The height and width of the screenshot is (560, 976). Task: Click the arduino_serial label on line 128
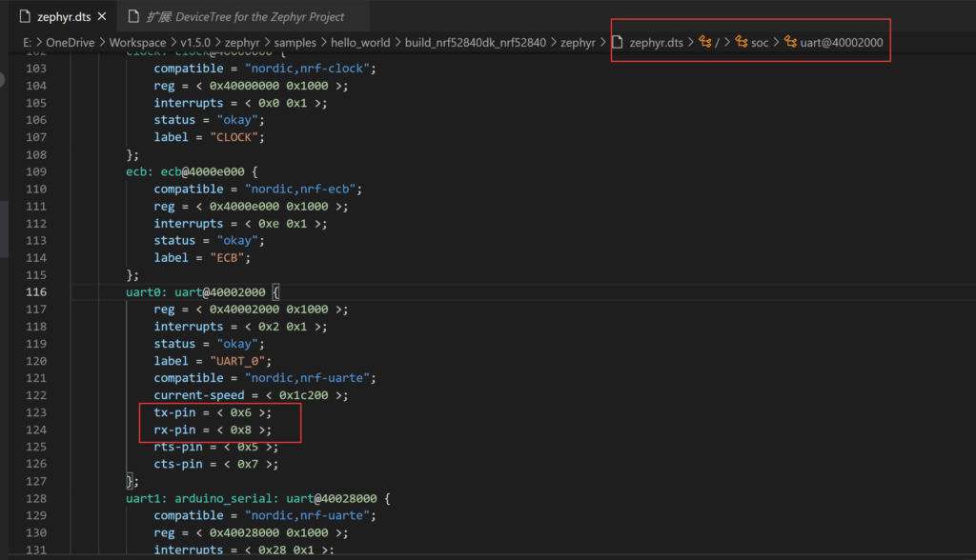click(x=223, y=498)
